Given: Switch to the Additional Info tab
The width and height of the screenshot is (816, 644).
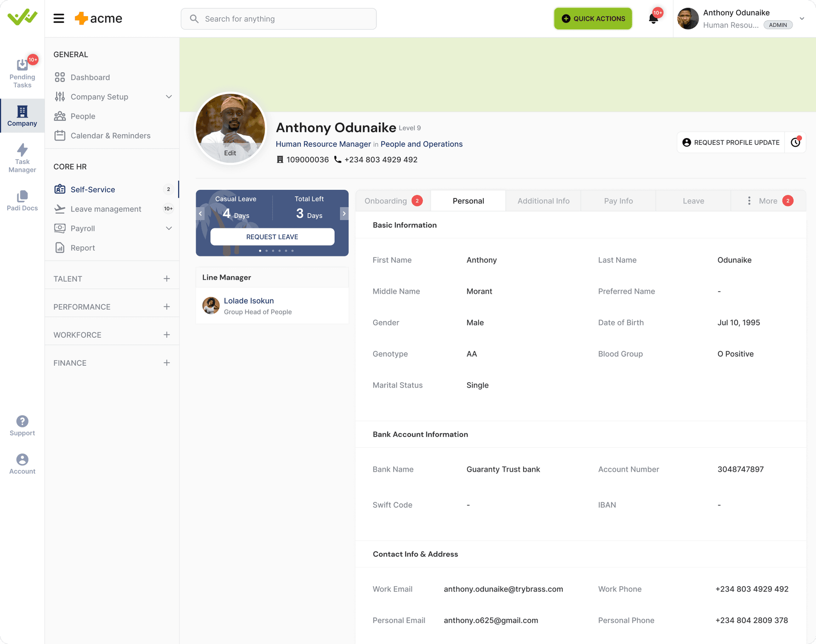Looking at the screenshot, I should [543, 201].
